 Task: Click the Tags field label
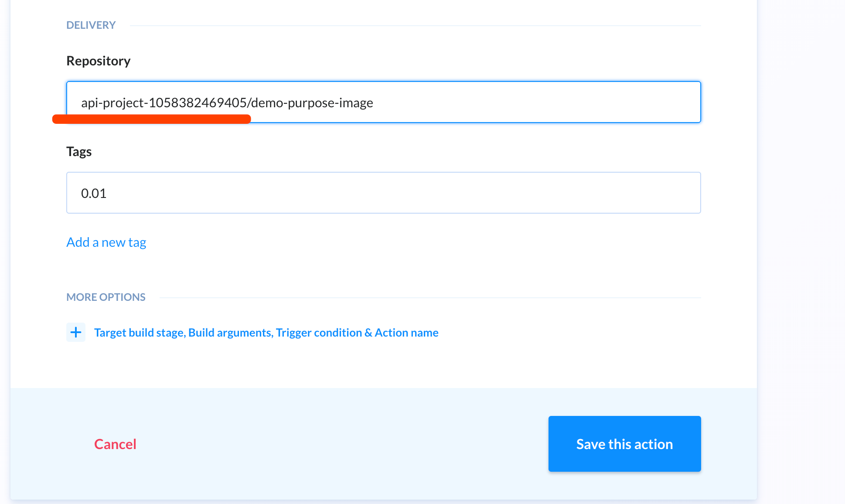[79, 151]
